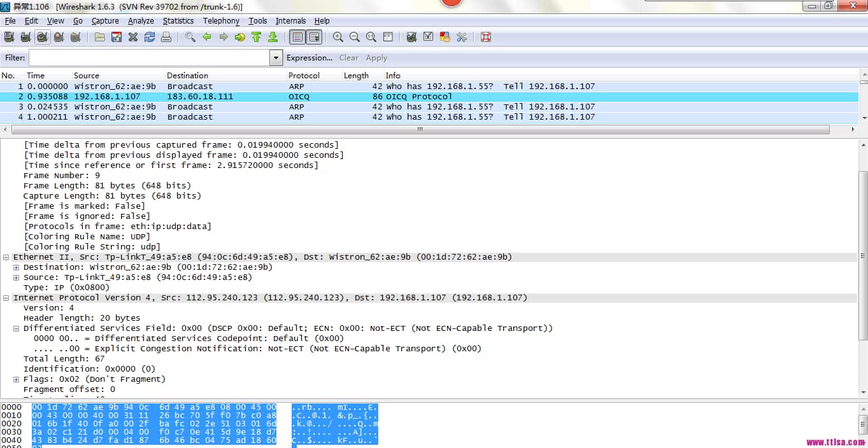The height and width of the screenshot is (448, 868).
Task: Click the Apply filter button
Action: tap(376, 58)
